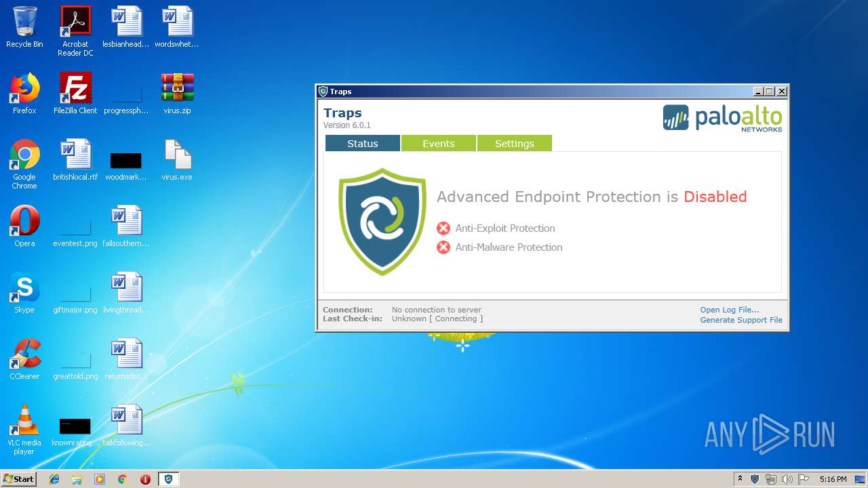Click the red X beside Anti-Exploit Protection
The width and height of the screenshot is (868, 488).
coord(443,228)
